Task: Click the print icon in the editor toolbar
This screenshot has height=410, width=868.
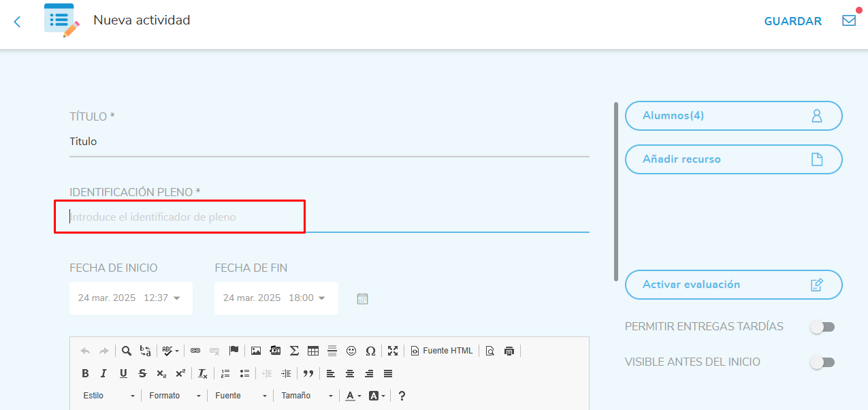Action: [509, 351]
